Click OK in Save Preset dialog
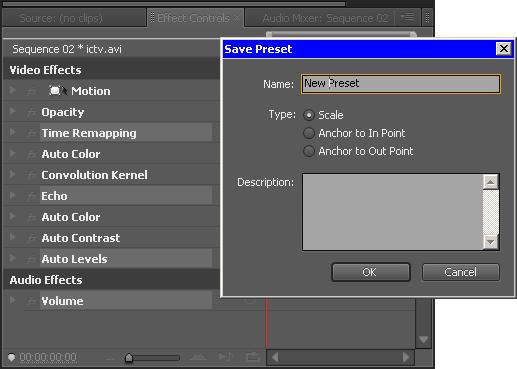The height and width of the screenshot is (369, 517). 371,272
